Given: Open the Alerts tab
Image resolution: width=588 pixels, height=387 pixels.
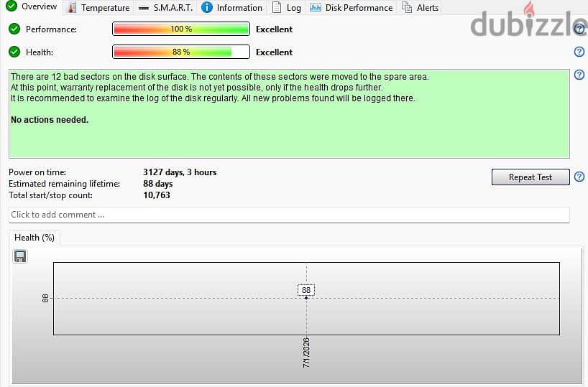Looking at the screenshot, I should click(x=420, y=7).
